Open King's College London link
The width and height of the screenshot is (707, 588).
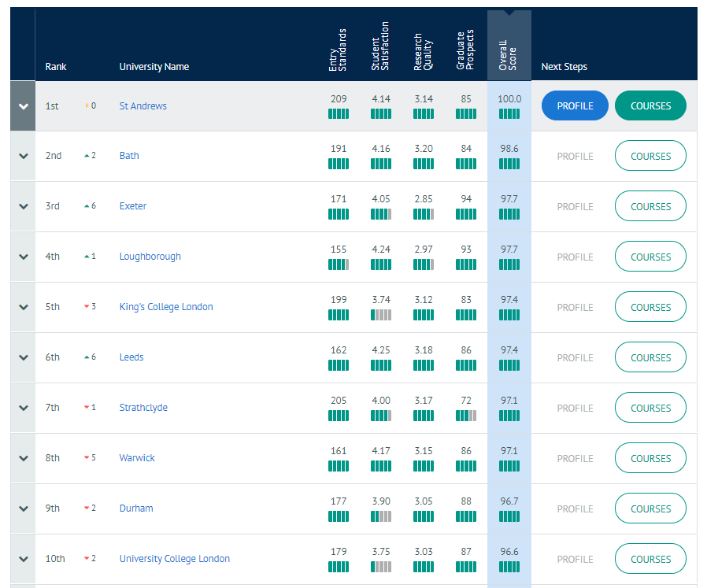pyautogui.click(x=166, y=307)
